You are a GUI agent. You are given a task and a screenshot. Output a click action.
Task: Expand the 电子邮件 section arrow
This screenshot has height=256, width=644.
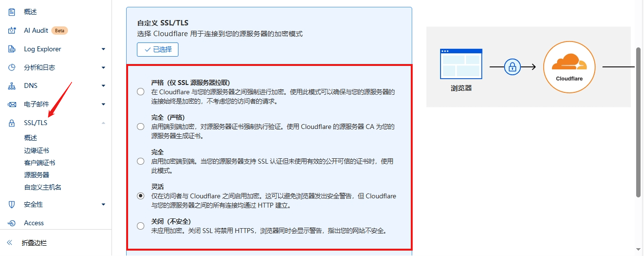click(x=103, y=105)
